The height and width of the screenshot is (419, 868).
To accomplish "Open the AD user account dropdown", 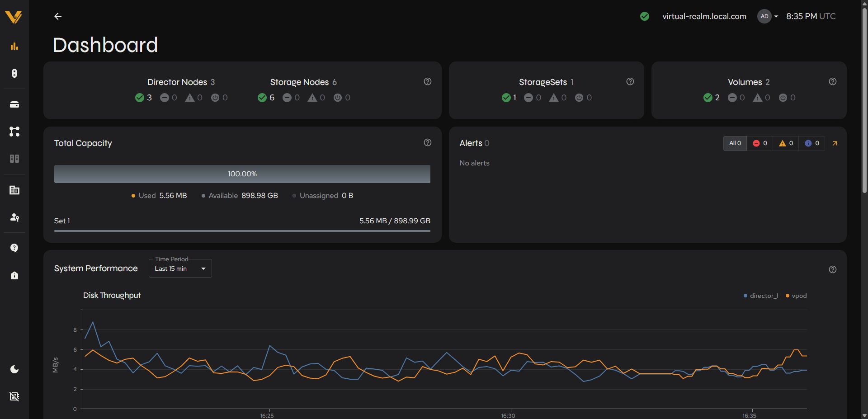I will click(768, 16).
